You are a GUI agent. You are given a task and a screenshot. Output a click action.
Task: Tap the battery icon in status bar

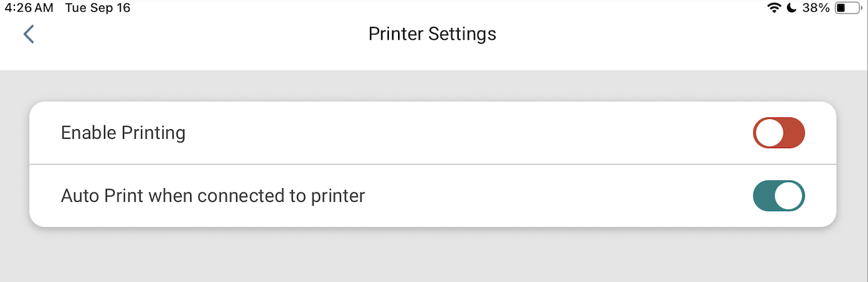click(x=848, y=8)
